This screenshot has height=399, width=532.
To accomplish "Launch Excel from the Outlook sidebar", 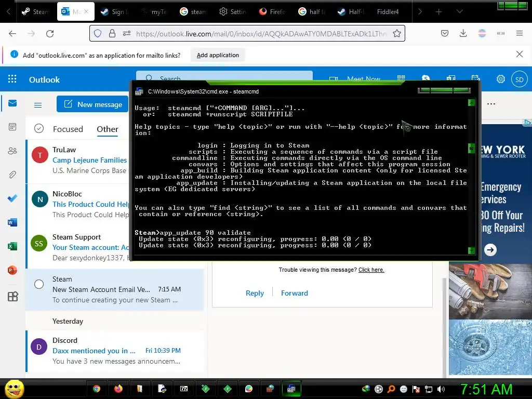I will pyautogui.click(x=12, y=246).
